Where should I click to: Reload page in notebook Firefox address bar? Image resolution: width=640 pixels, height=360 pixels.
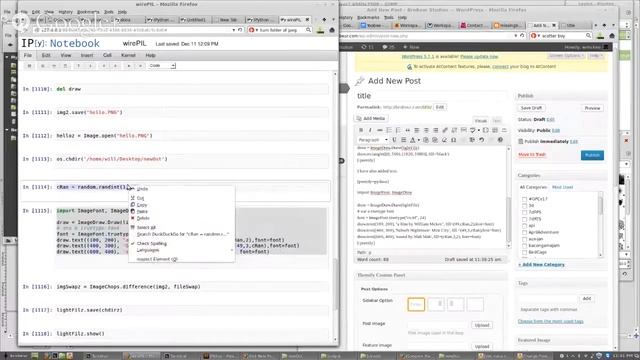(x=240, y=30)
